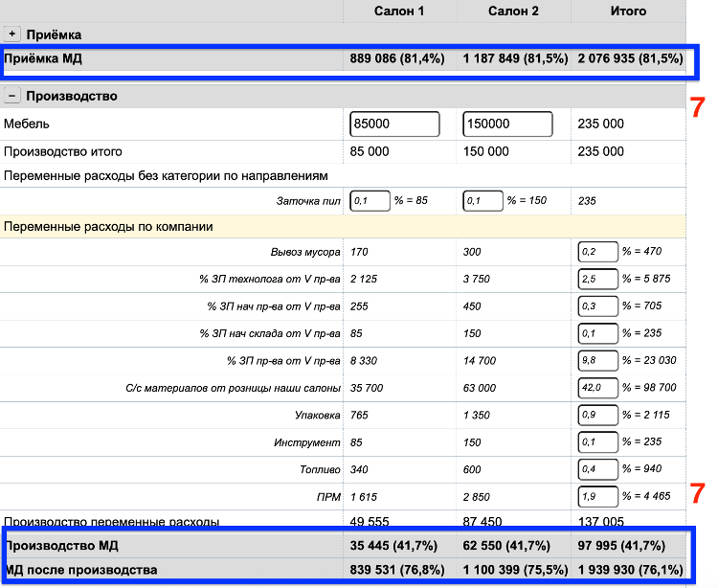Edit Топливо percent input field
The width and height of the screenshot is (718, 588).
596,469
